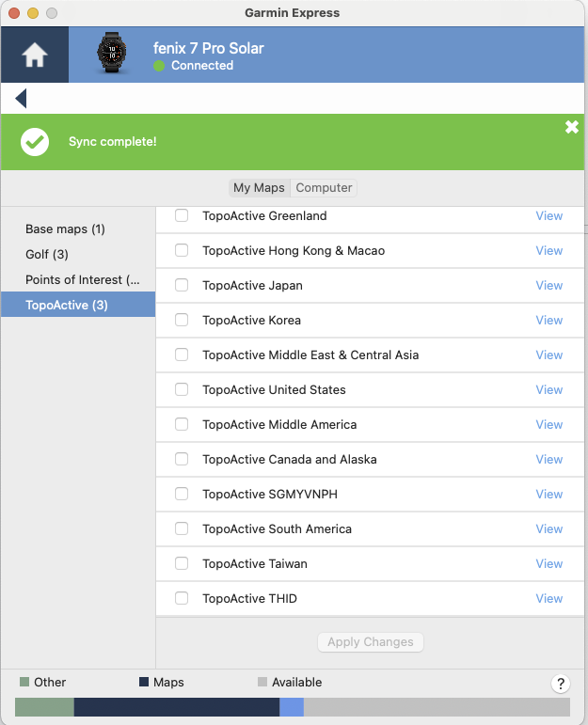
Task: Click the Home icon button
Action: coord(35,55)
